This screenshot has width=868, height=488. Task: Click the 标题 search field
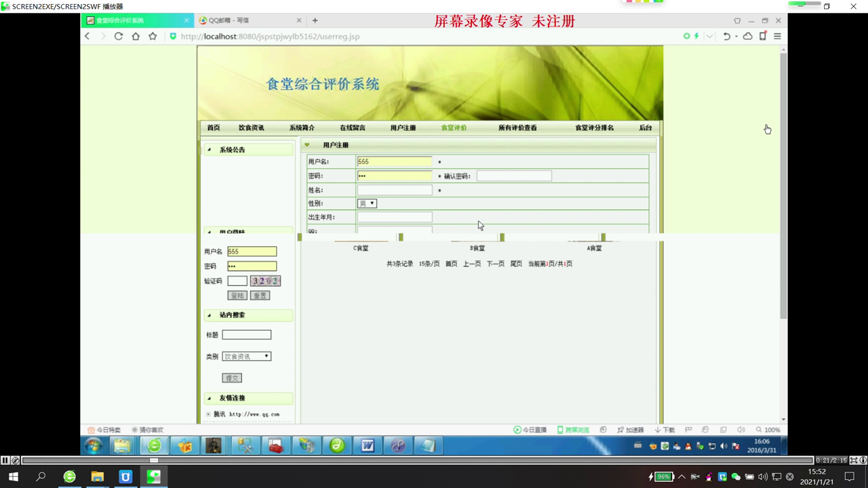(247, 335)
